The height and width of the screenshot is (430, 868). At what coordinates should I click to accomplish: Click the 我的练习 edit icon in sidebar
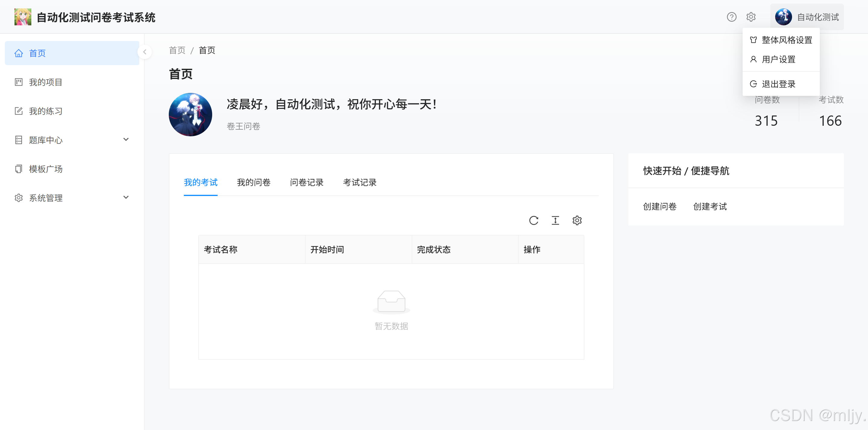[x=18, y=111]
